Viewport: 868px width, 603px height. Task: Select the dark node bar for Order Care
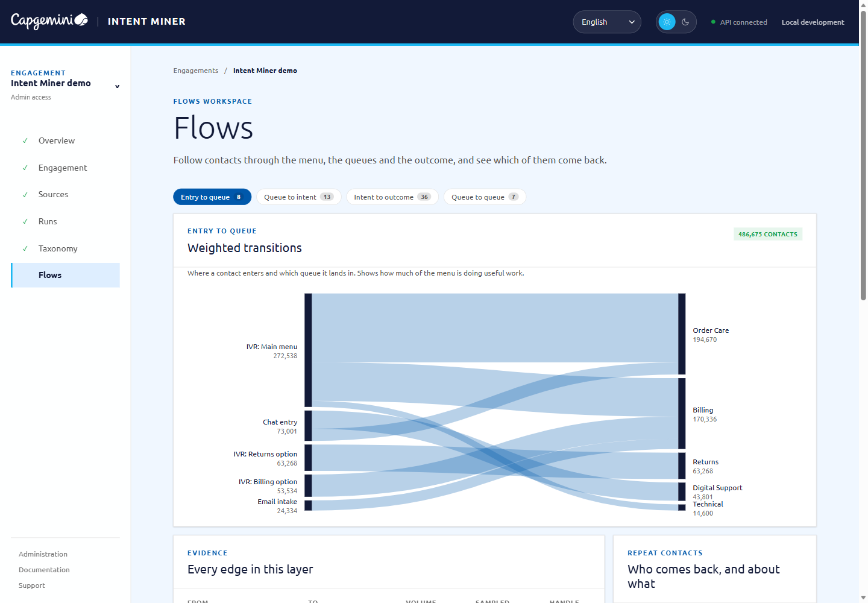pos(682,334)
